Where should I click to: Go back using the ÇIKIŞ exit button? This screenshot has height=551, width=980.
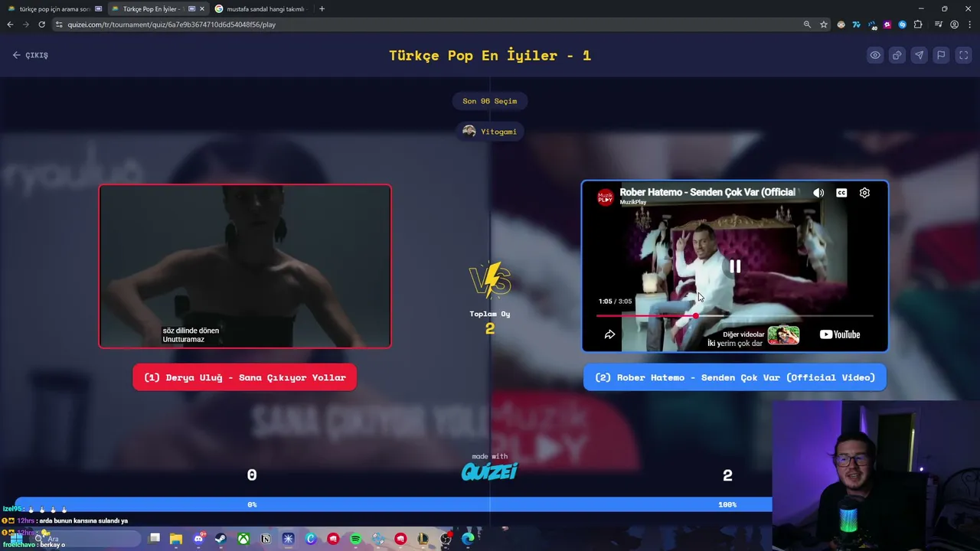click(x=31, y=55)
